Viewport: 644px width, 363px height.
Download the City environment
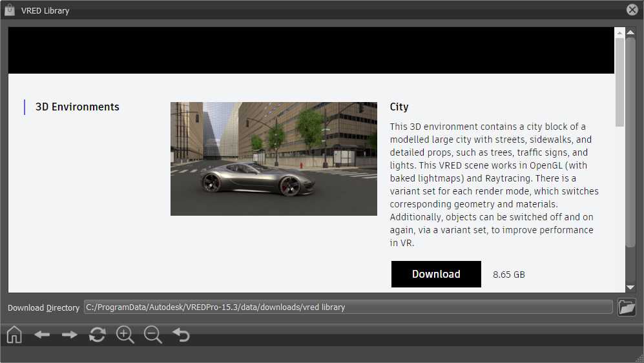pos(436,274)
